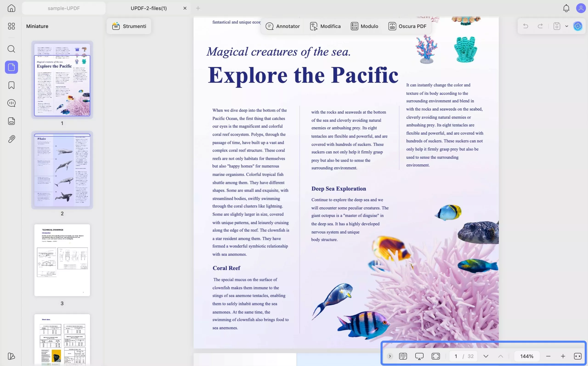Toggle the Miniature thumbnails sidebar icon
Viewport: 588px width, 366px height.
(x=11, y=67)
